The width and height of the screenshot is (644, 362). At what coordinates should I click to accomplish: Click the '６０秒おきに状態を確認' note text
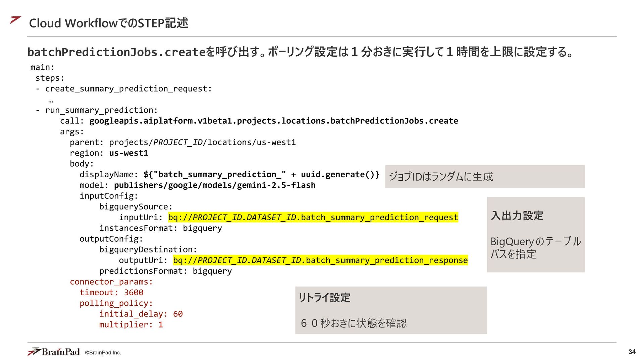coord(354,323)
